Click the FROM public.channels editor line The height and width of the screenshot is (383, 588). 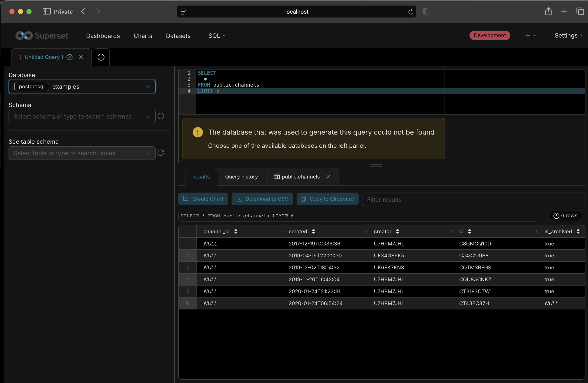[229, 85]
